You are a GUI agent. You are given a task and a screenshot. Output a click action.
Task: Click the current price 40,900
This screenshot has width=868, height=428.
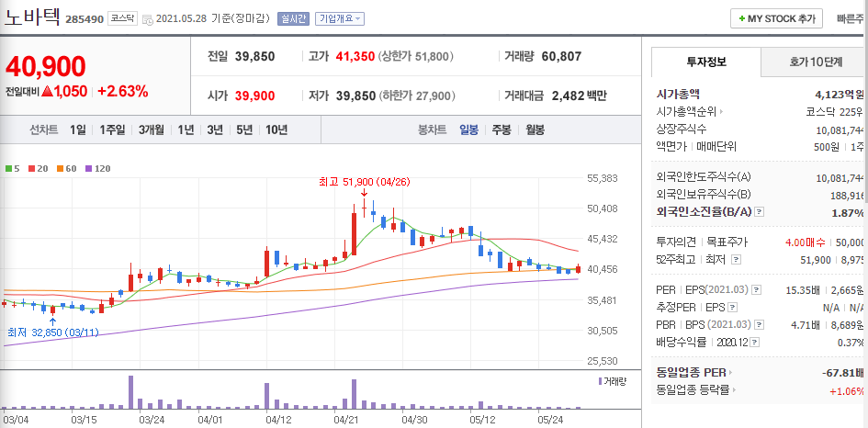click(45, 66)
